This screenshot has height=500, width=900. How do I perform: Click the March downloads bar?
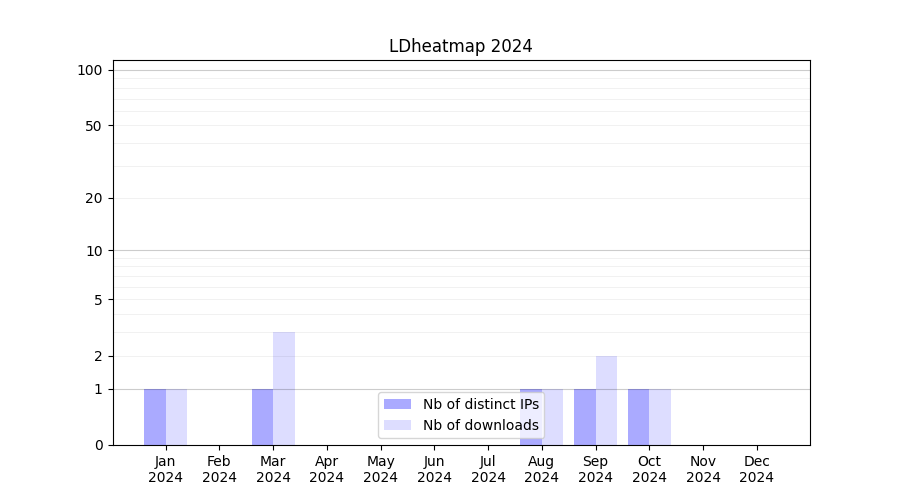284,388
